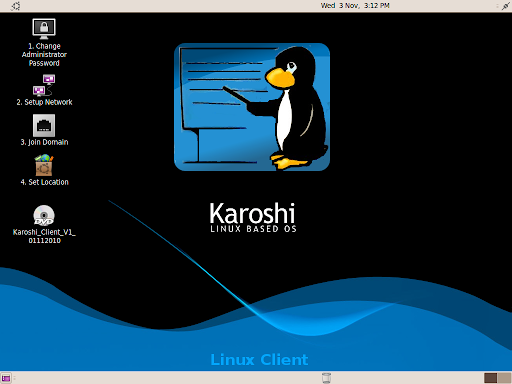Open the Trash icon in bottom panel
The image size is (512, 384).
327,378
